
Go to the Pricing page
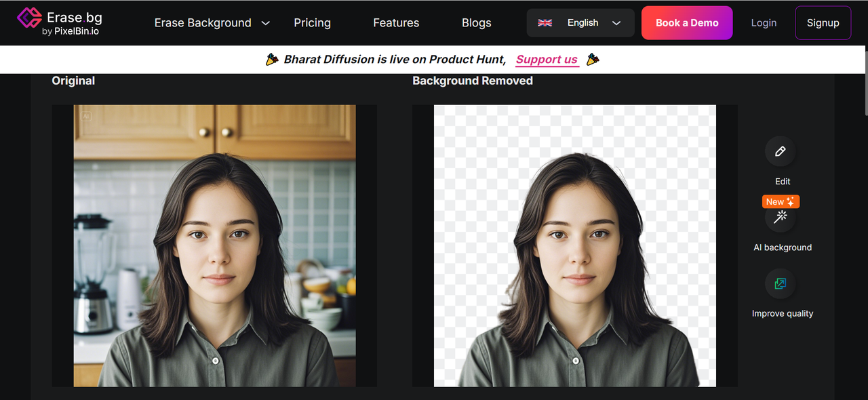coord(312,23)
